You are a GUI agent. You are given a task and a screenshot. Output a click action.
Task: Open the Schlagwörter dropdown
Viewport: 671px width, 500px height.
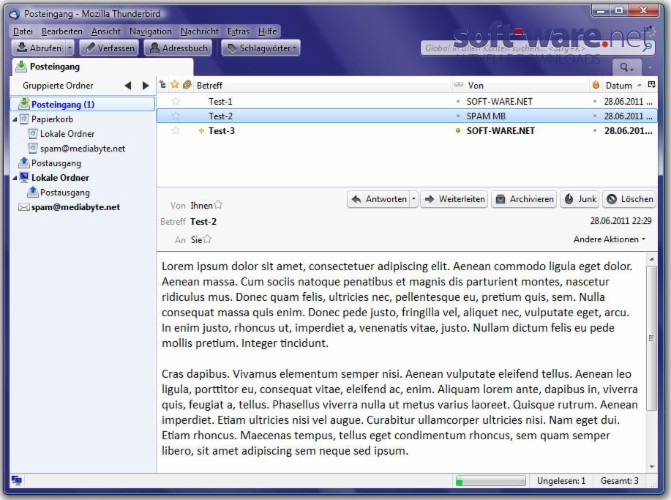(x=261, y=48)
